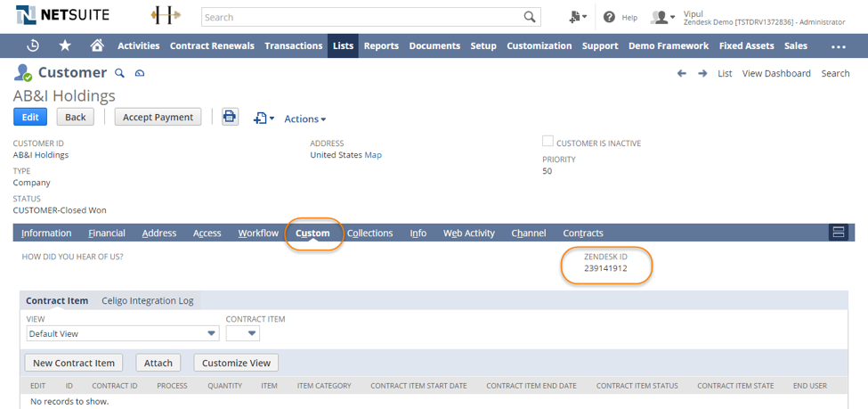Open the Contract Item filter dropdown
868x409 pixels.
(242, 333)
